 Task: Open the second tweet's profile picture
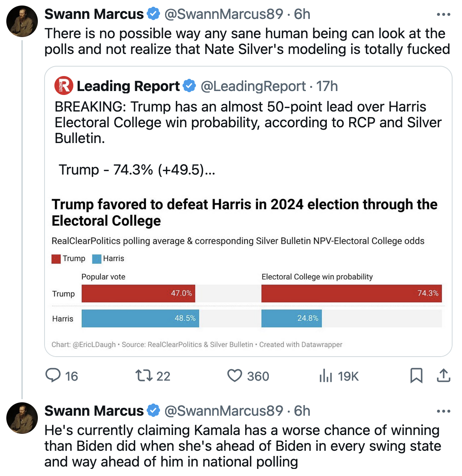point(22,418)
